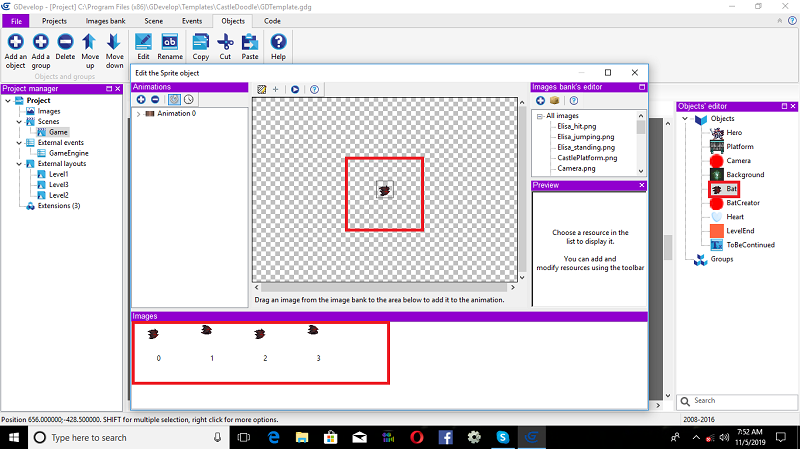This screenshot has height=449, width=800.
Task: Select the Heart object
Action: pyautogui.click(x=735, y=217)
